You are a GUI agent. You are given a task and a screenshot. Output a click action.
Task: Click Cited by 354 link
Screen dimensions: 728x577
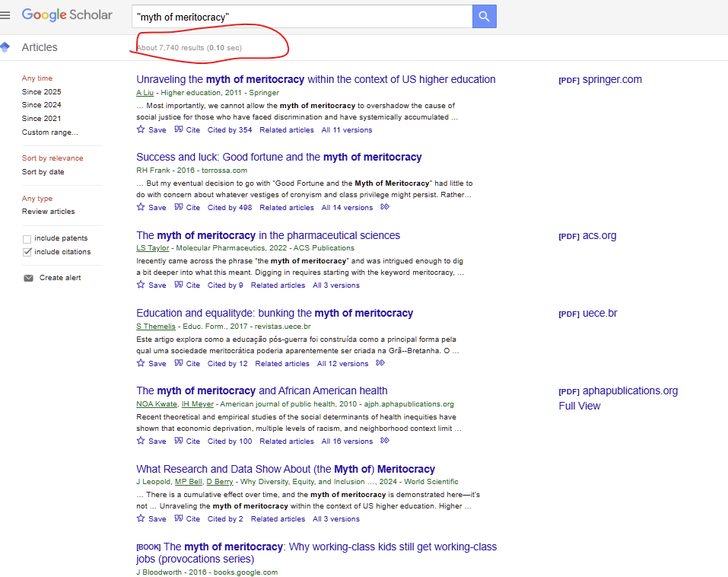point(230,130)
